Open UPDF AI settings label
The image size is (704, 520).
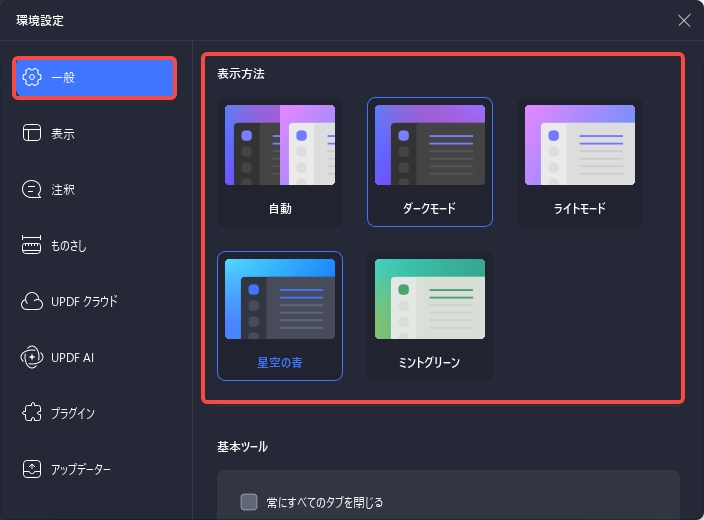[72, 357]
